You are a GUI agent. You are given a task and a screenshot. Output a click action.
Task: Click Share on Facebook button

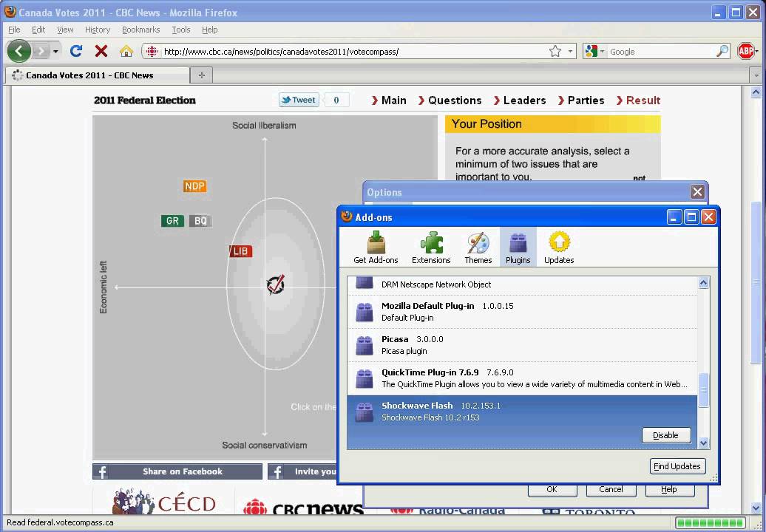point(177,471)
